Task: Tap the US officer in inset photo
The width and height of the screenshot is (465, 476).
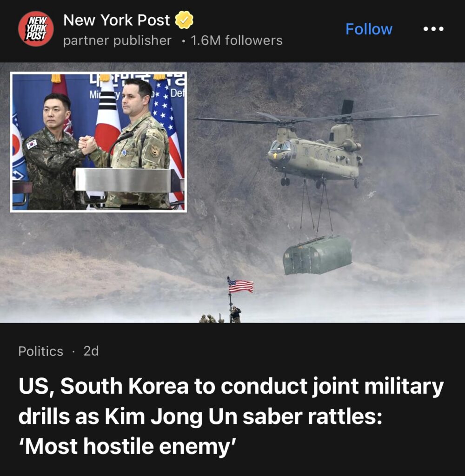Action: point(137,143)
